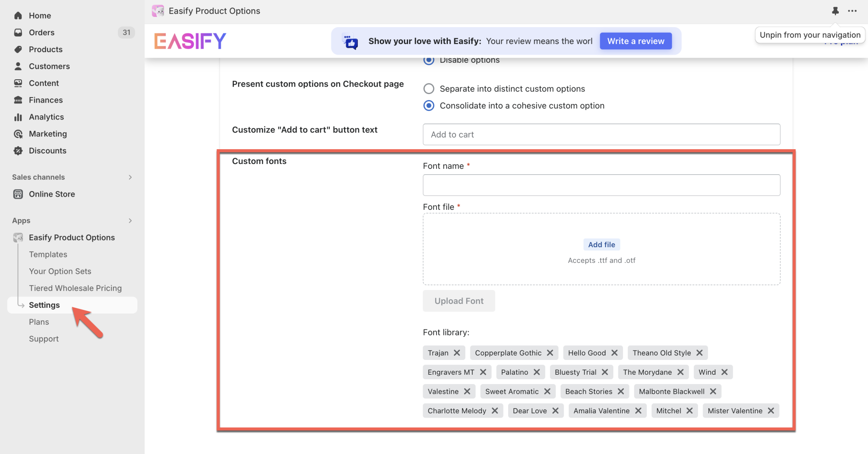Expand the Sales channels section

point(130,177)
